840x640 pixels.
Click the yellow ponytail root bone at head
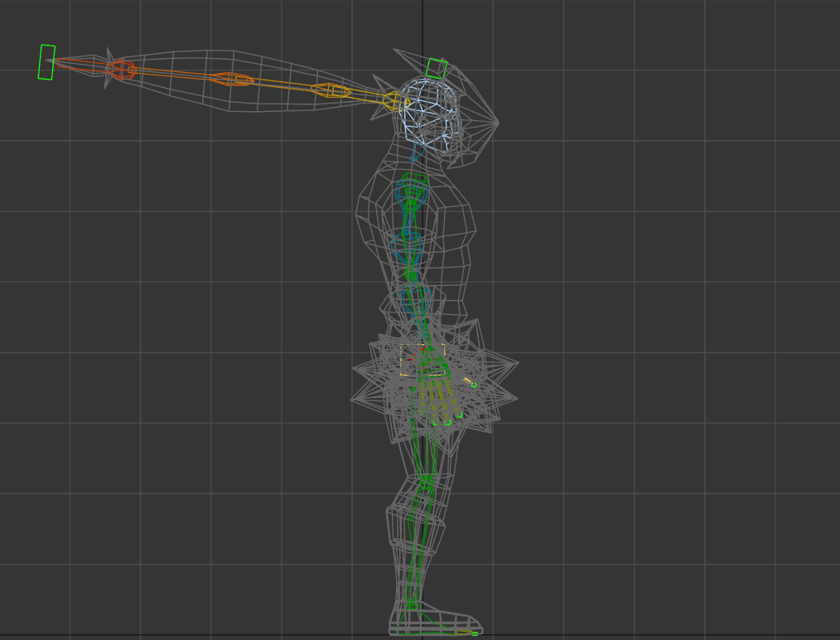392,102
